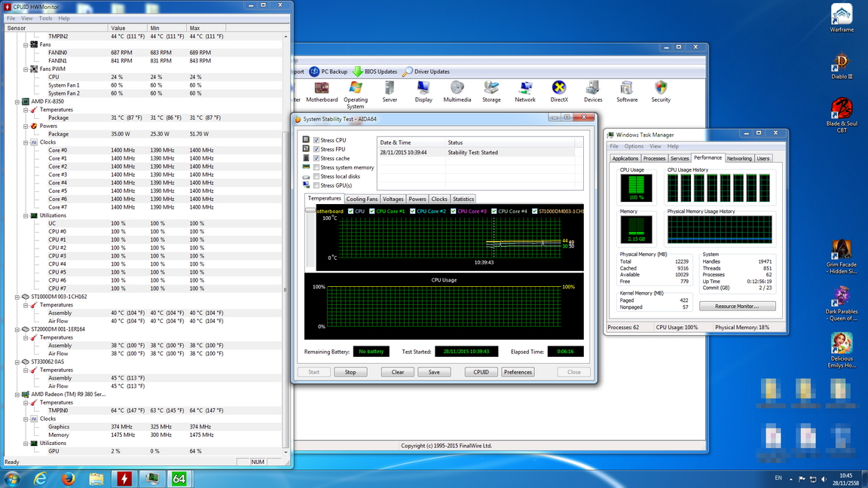Image resolution: width=868 pixels, height=488 pixels.
Task: Collapse ST2000DM001-1ER164 drive node
Action: tap(17, 329)
